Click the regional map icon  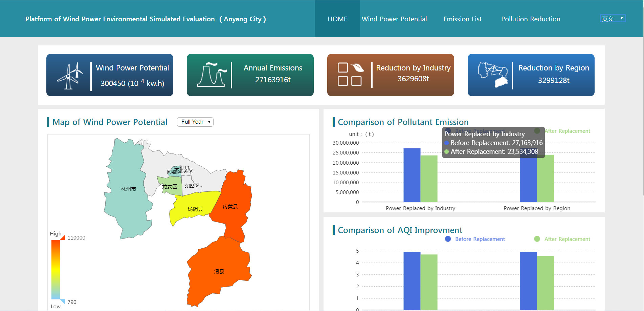493,75
